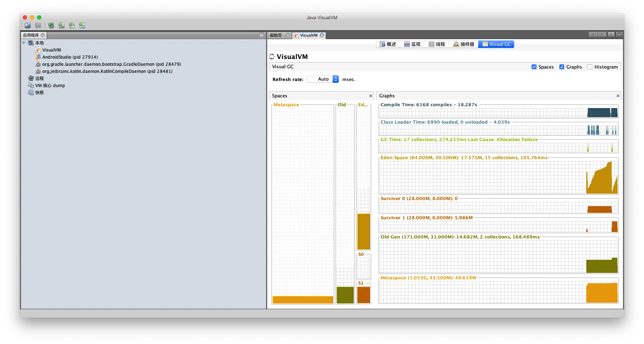Image resolution: width=644 pixels, height=344 pixels.
Task: Enable the Histogram checkbox
Action: 590,67
